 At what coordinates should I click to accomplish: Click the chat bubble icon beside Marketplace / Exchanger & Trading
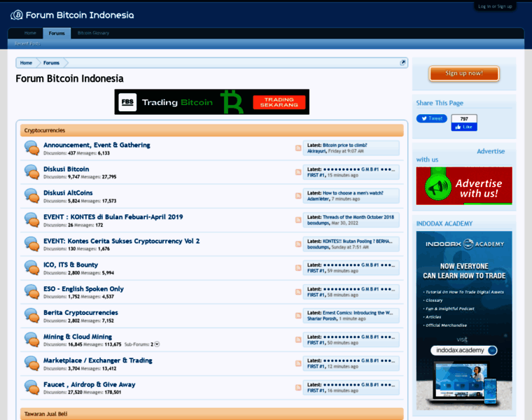32,363
